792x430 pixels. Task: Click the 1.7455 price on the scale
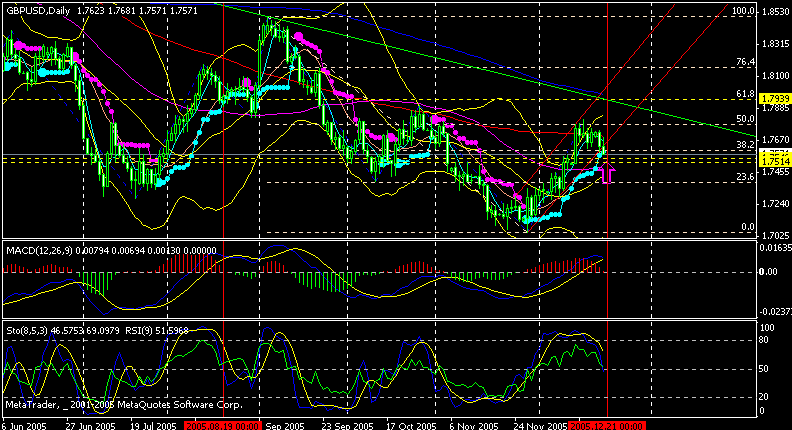[x=776, y=172]
